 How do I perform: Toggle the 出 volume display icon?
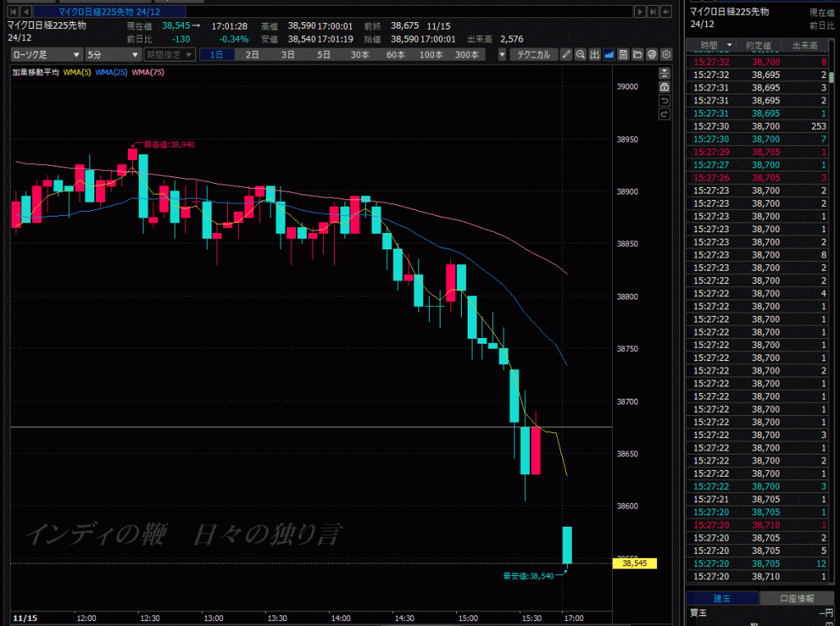[595, 55]
